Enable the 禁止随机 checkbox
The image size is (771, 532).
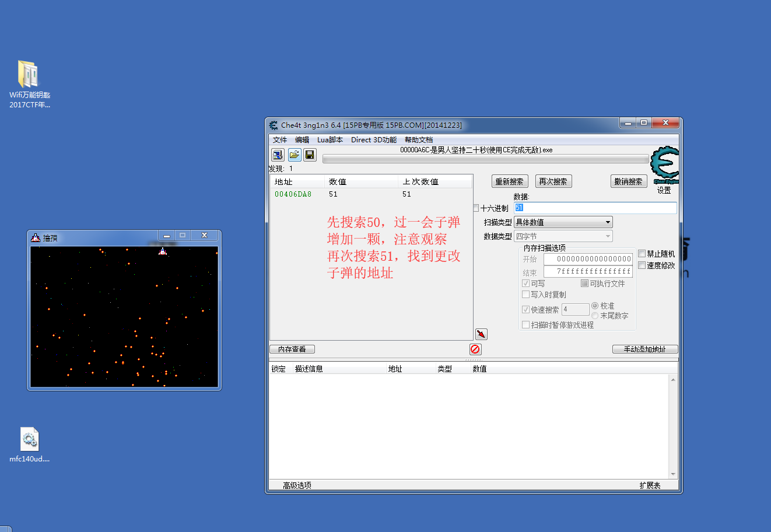(x=642, y=254)
